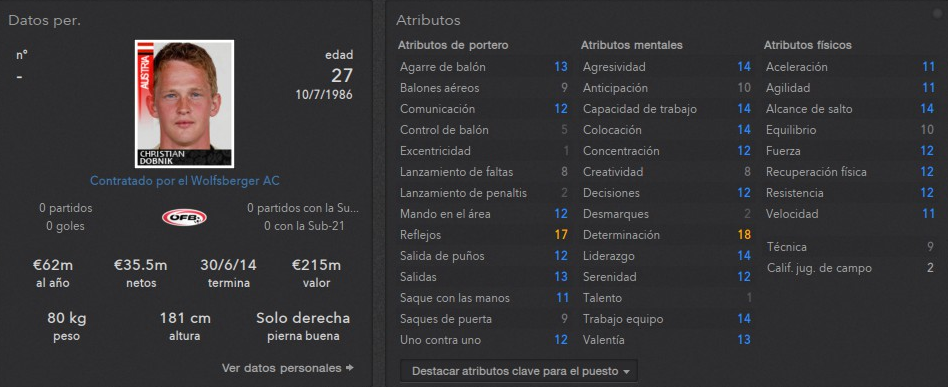Screen dimensions: 948x387
Task: Click the €215m valor figure
Action: [316, 265]
